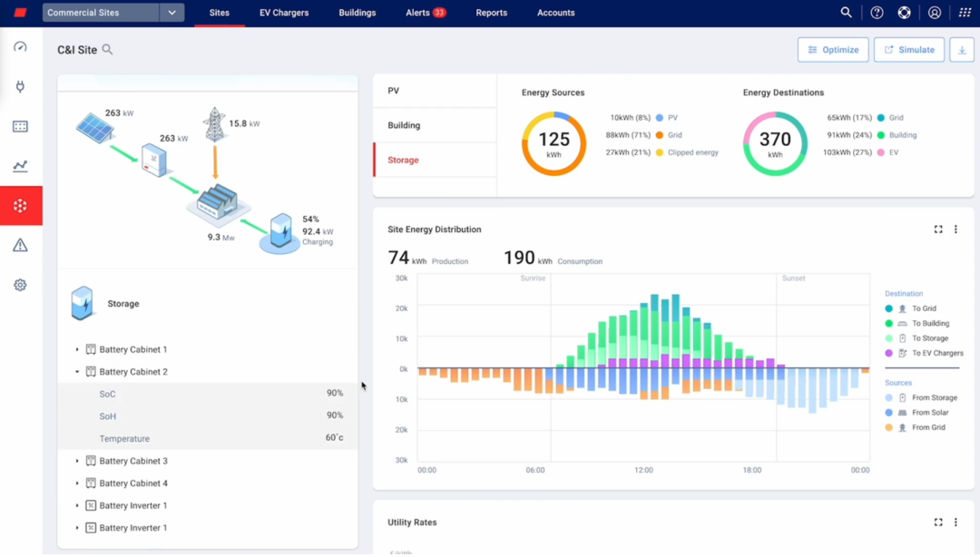Open the analytics chart icon in sidebar
The width and height of the screenshot is (980, 557).
pyautogui.click(x=20, y=166)
